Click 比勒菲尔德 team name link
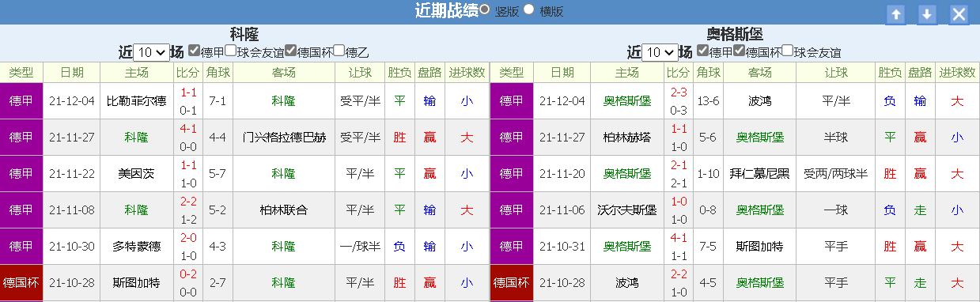The height and width of the screenshot is (302, 980). [137, 101]
